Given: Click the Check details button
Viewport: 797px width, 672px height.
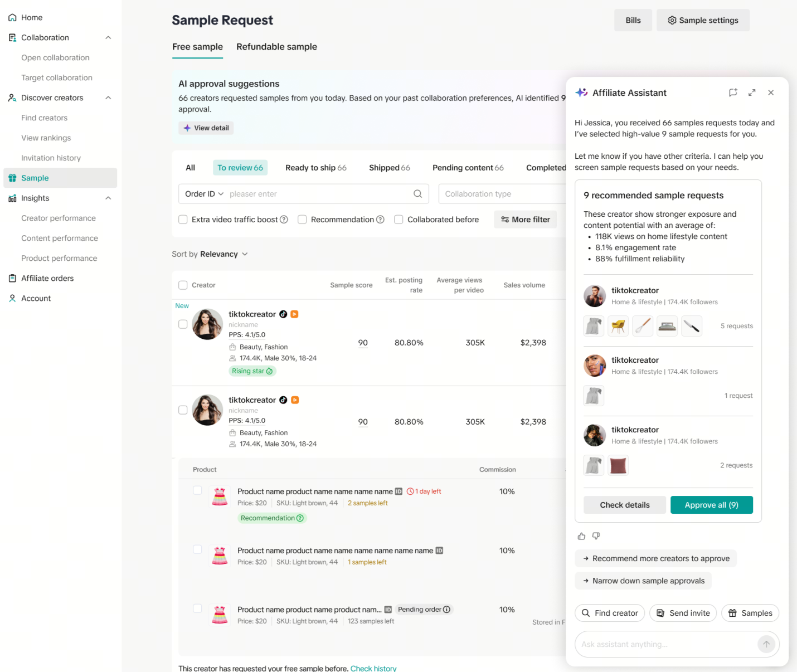Looking at the screenshot, I should click(x=625, y=505).
